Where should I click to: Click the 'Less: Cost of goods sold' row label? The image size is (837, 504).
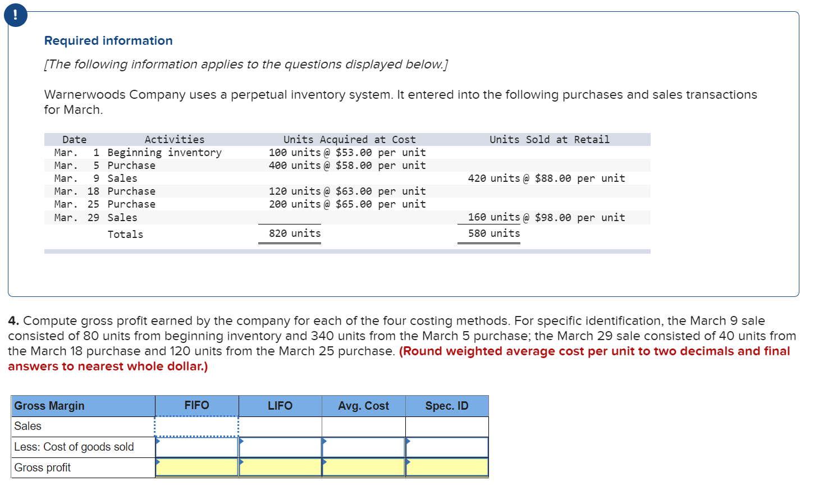pos(74,447)
